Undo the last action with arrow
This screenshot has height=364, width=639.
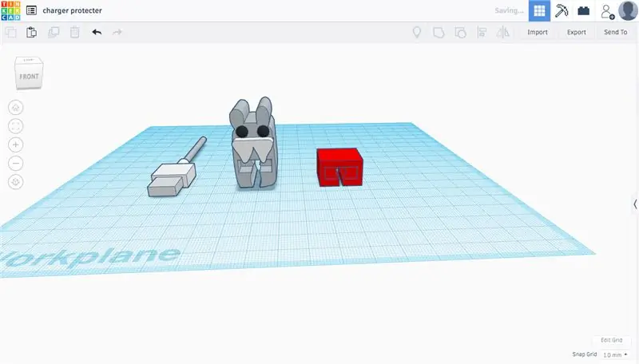97,32
